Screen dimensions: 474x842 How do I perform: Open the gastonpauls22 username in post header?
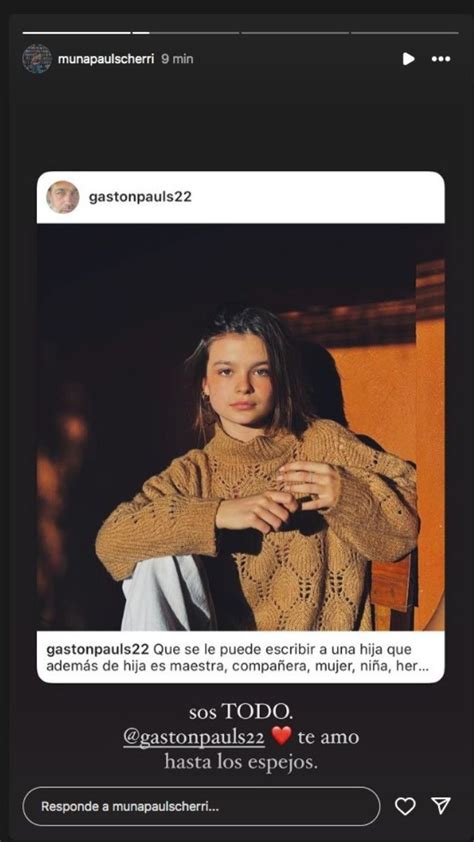(x=140, y=197)
